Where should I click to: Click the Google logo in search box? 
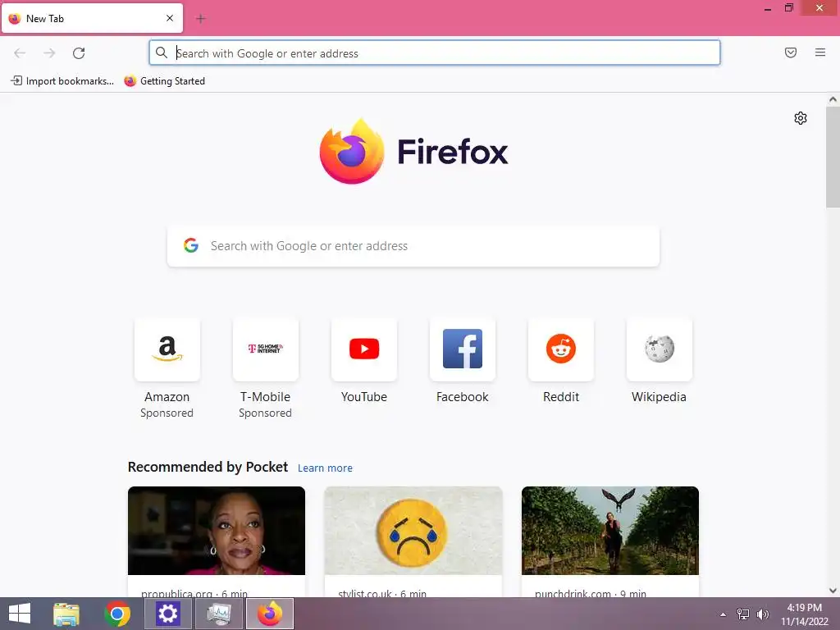191,245
